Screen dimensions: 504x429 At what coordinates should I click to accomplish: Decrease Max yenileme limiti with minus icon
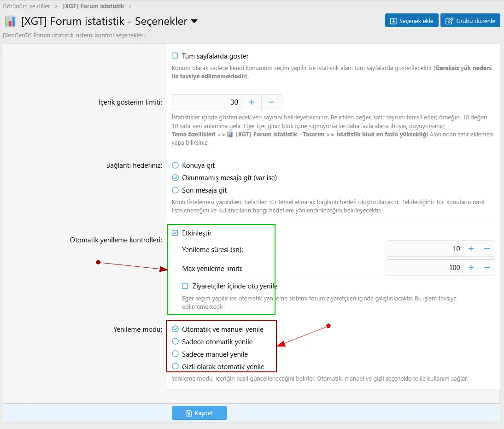(x=487, y=267)
